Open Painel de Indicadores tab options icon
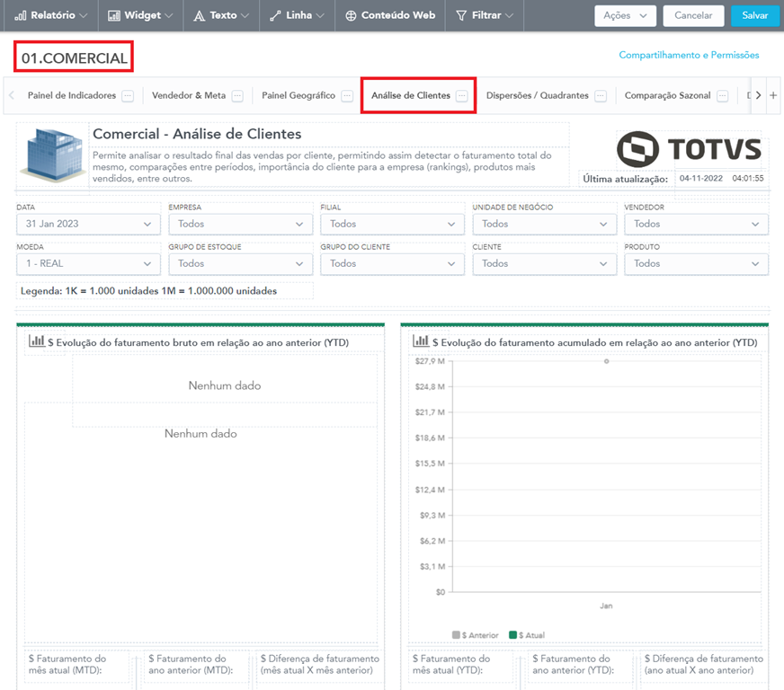Viewport: 784px width, 690px height. tap(128, 96)
